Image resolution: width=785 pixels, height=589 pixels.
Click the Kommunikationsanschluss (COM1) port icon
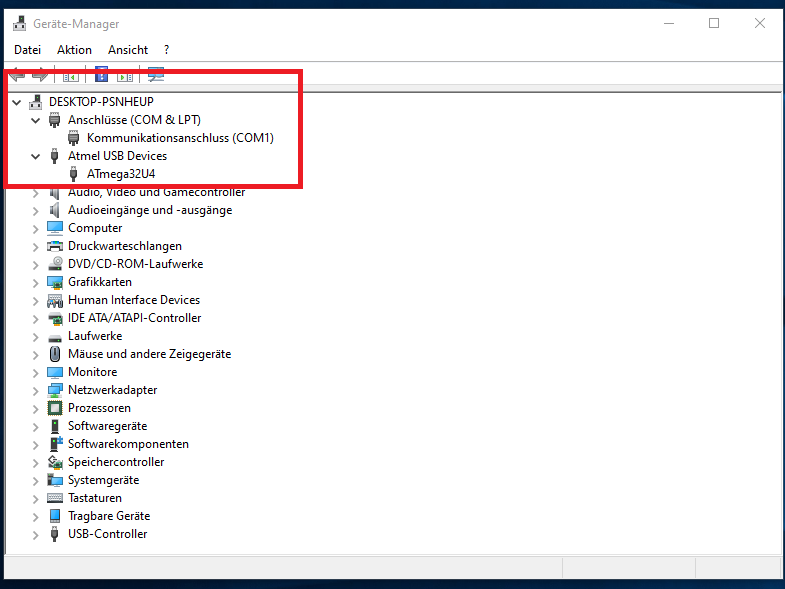[x=74, y=138]
